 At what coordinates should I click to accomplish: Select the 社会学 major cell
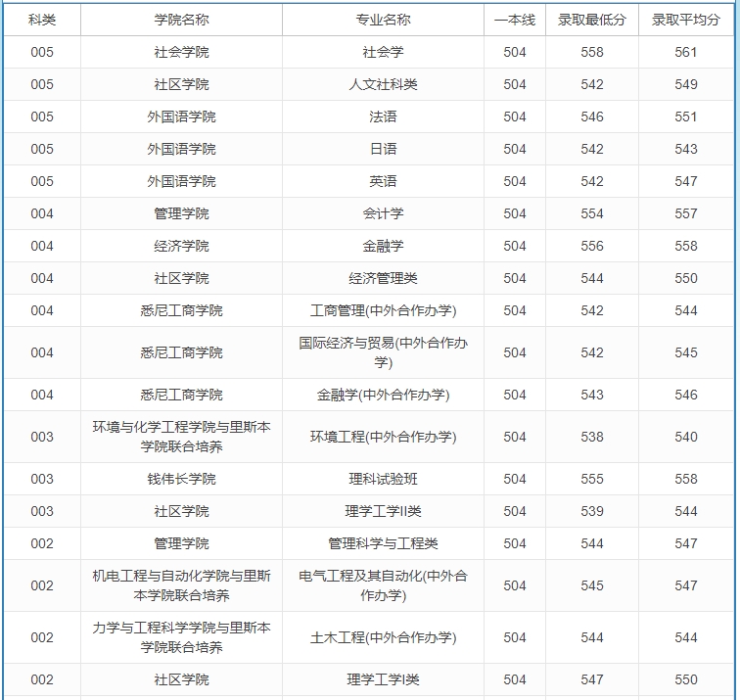coord(383,52)
